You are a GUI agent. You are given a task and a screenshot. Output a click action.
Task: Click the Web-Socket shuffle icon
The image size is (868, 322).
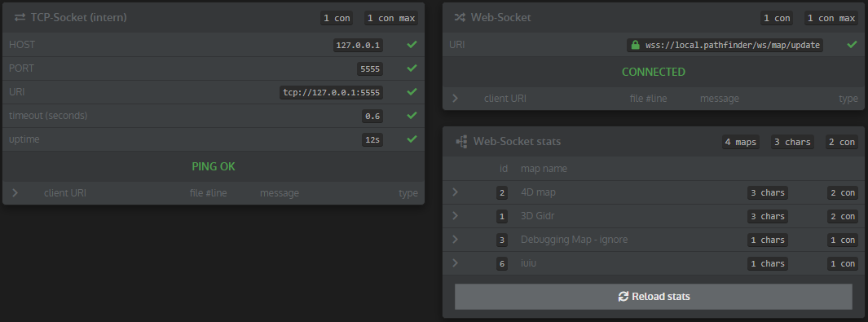coord(460,18)
